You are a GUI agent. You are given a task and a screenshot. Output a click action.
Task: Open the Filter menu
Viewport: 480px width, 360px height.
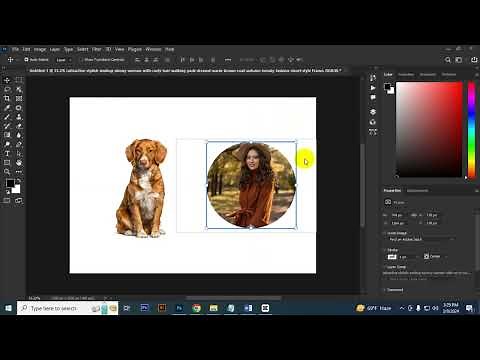pos(97,49)
